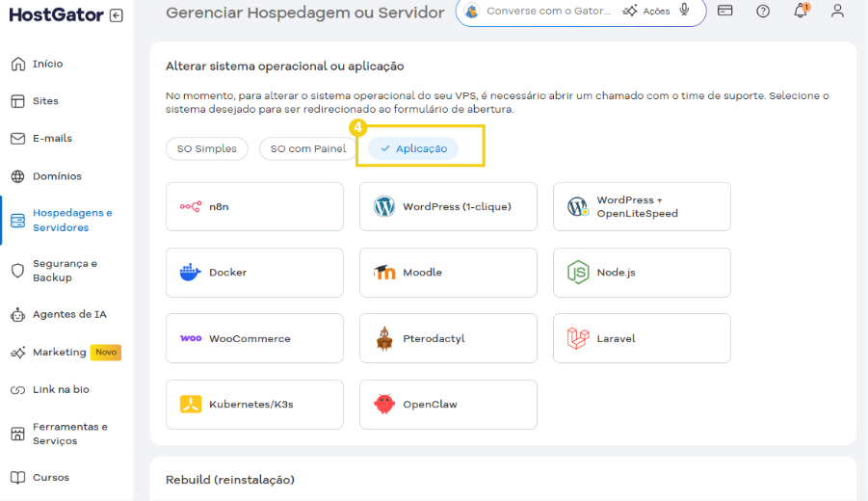The height and width of the screenshot is (501, 868).
Task: Choose the OpenClaw application card
Action: click(448, 404)
